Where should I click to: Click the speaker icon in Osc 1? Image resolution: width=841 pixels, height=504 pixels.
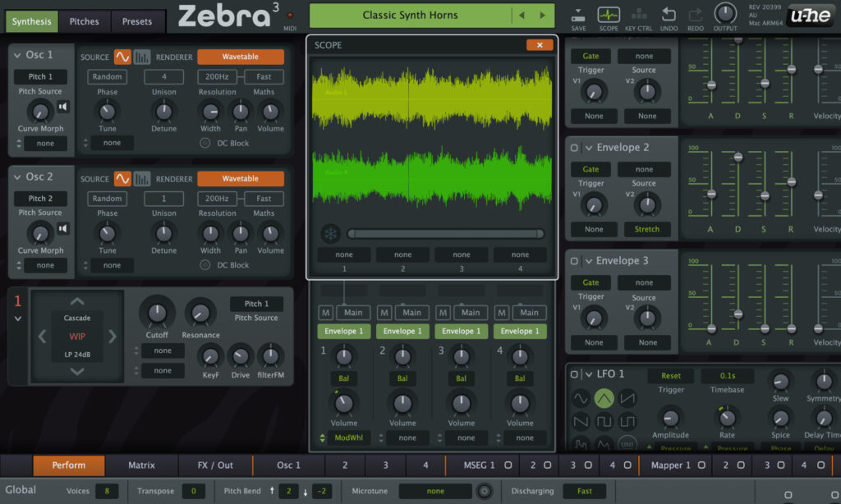[x=63, y=106]
